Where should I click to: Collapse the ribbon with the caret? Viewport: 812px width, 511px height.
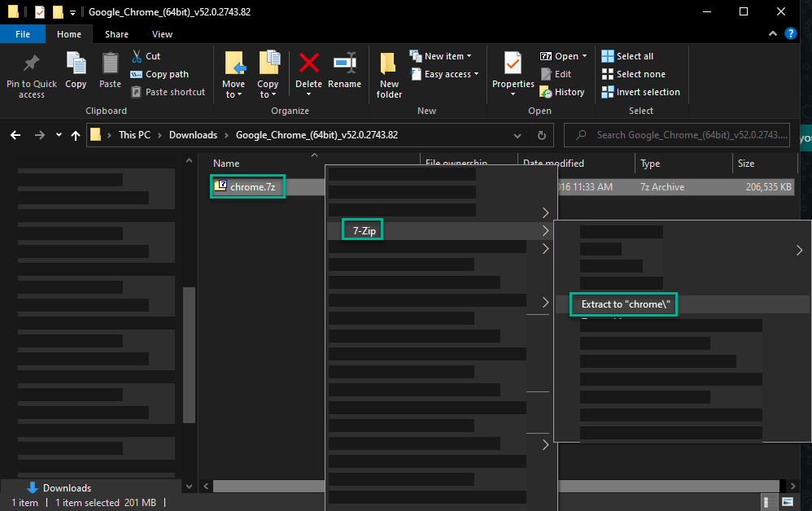773,33
